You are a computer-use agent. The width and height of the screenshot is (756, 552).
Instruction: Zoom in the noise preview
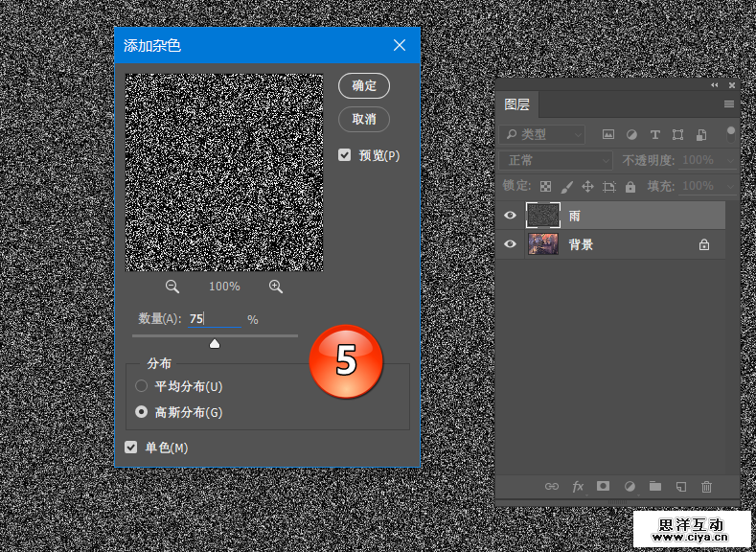coord(276,287)
